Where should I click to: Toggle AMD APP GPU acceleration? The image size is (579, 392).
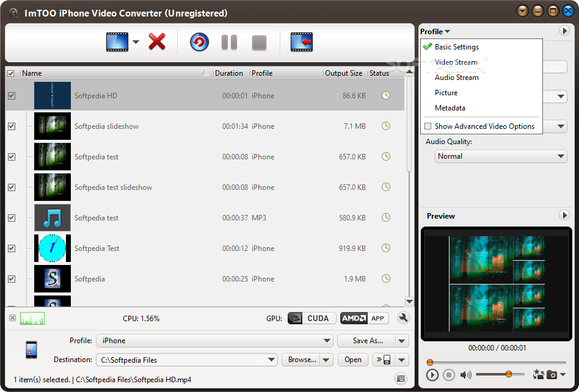point(365,318)
